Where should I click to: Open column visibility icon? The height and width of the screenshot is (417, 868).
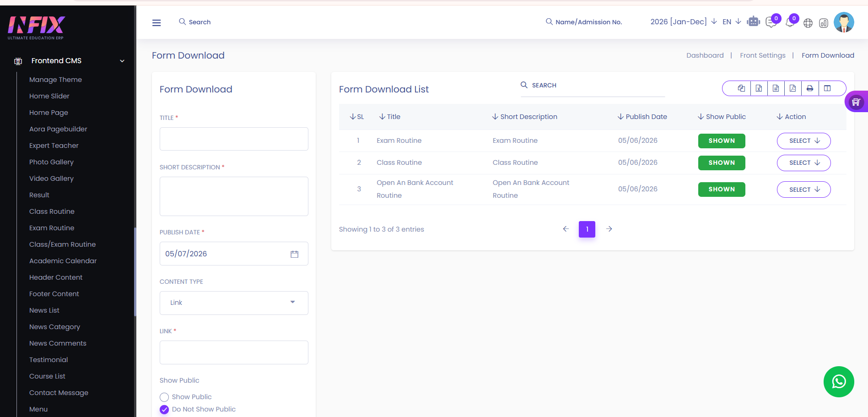tap(827, 88)
